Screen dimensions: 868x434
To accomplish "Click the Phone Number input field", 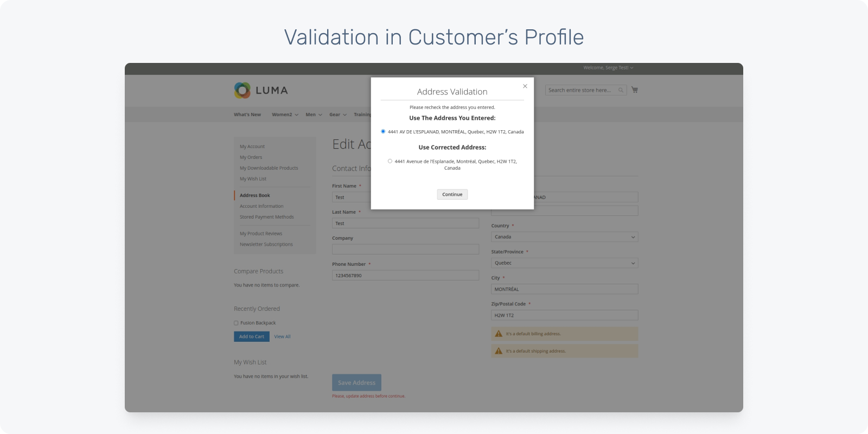I will pos(405,276).
